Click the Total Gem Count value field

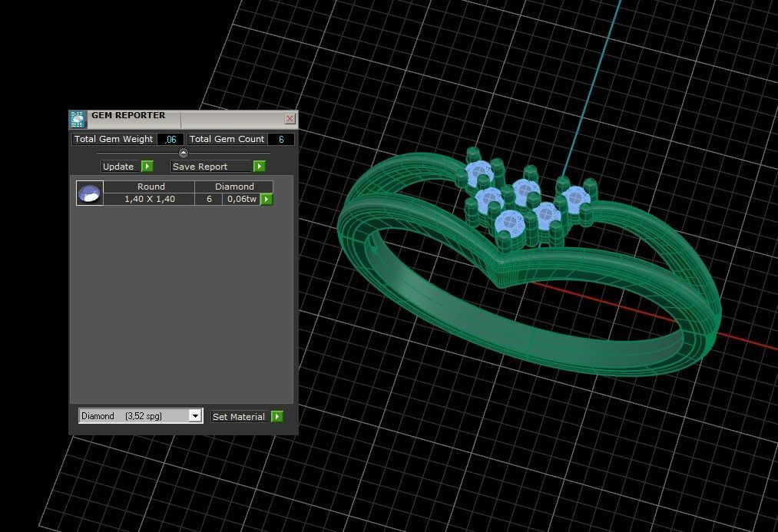(x=281, y=139)
